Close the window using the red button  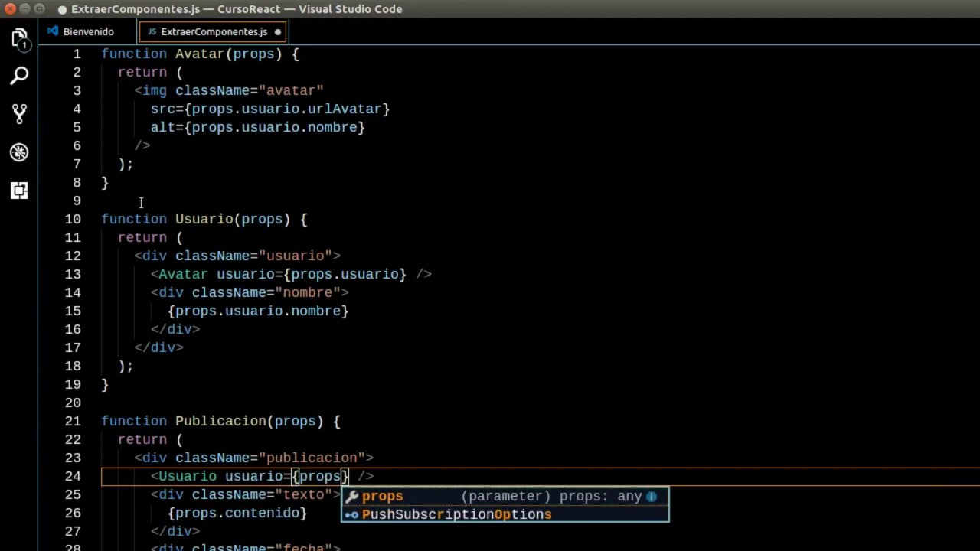coord(10,9)
